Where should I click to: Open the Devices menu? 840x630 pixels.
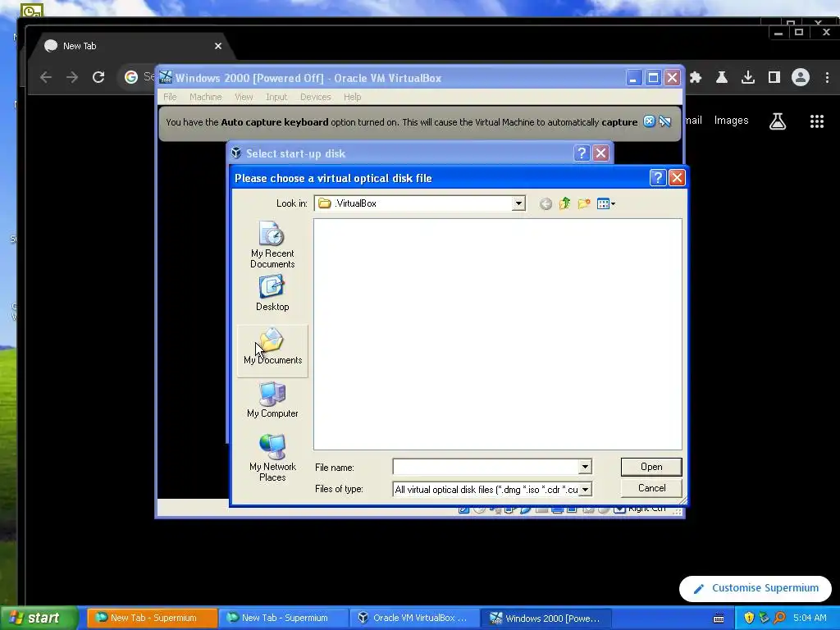pos(316,97)
